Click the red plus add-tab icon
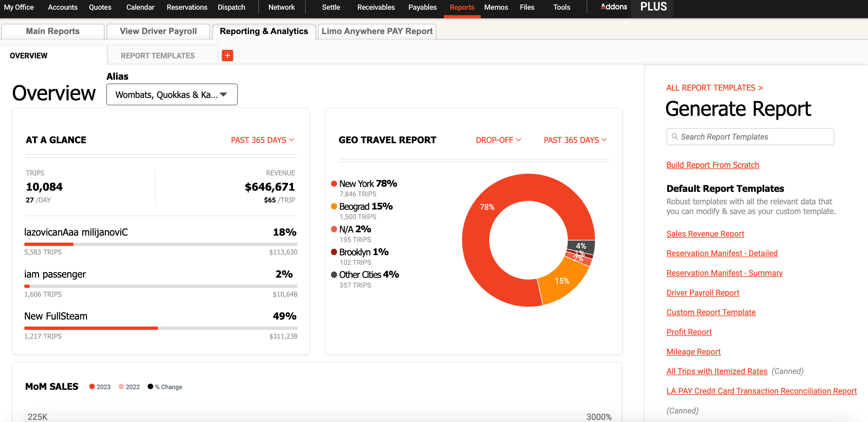 (x=227, y=56)
